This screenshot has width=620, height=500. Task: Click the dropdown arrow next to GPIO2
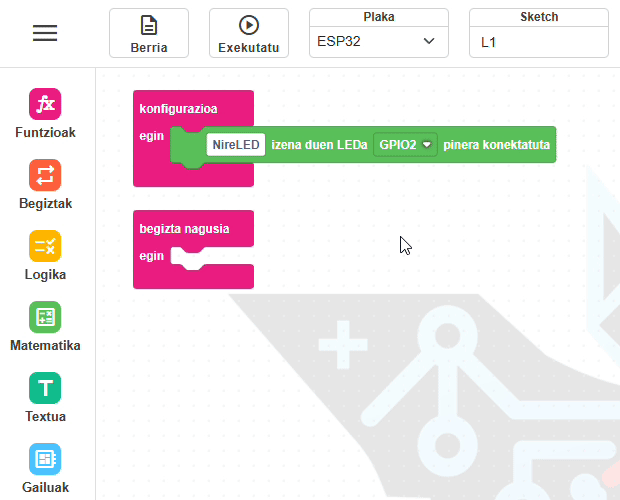(x=427, y=145)
